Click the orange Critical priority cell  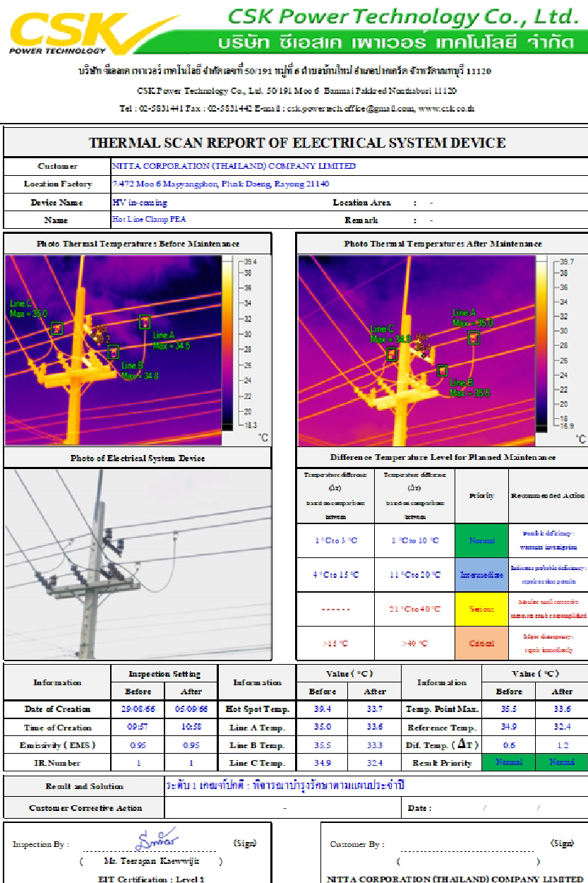[x=481, y=644]
